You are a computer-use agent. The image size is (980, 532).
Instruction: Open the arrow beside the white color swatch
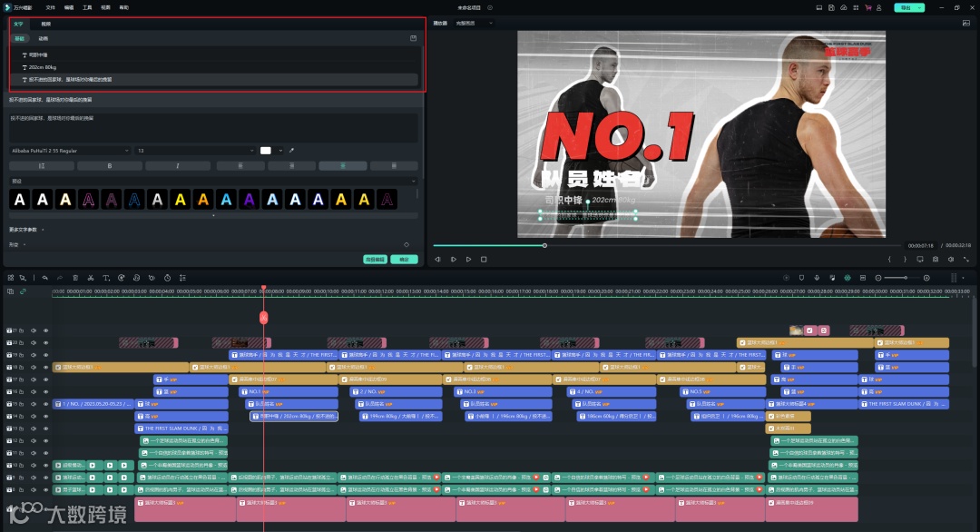tap(280, 151)
